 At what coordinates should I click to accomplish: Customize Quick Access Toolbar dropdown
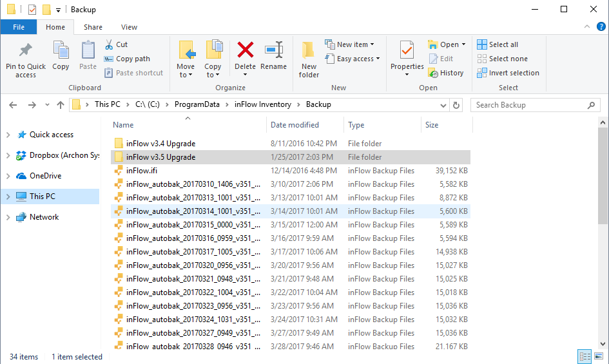tap(58, 10)
